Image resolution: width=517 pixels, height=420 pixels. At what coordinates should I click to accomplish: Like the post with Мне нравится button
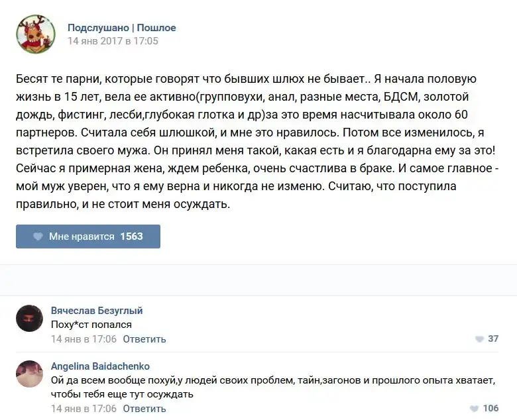88,236
